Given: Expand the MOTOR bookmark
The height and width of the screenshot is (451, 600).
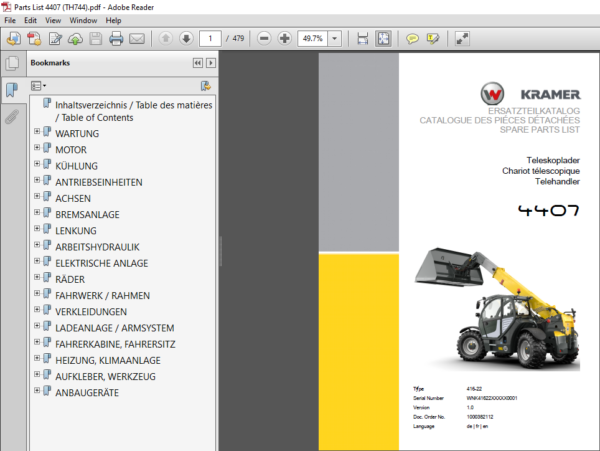Looking at the screenshot, I should pyautogui.click(x=37, y=147).
